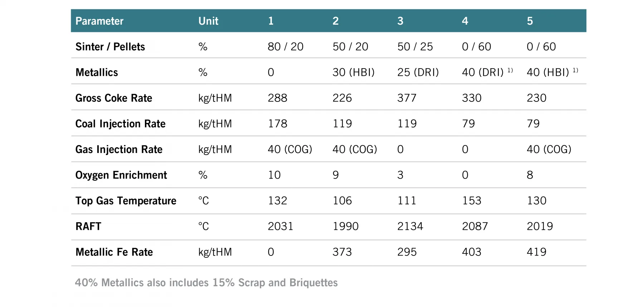Select the Top Gas Temperature label
The image size is (644, 307).
126,201
